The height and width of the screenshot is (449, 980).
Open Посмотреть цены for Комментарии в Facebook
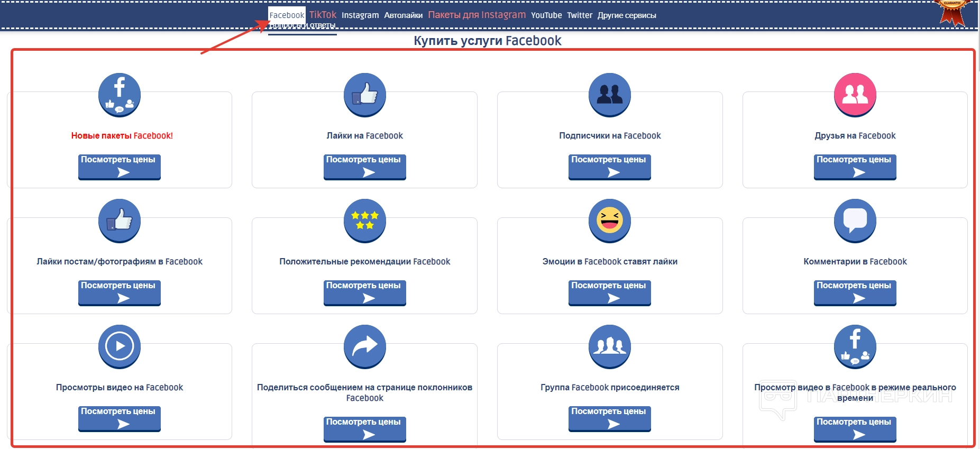coord(855,293)
